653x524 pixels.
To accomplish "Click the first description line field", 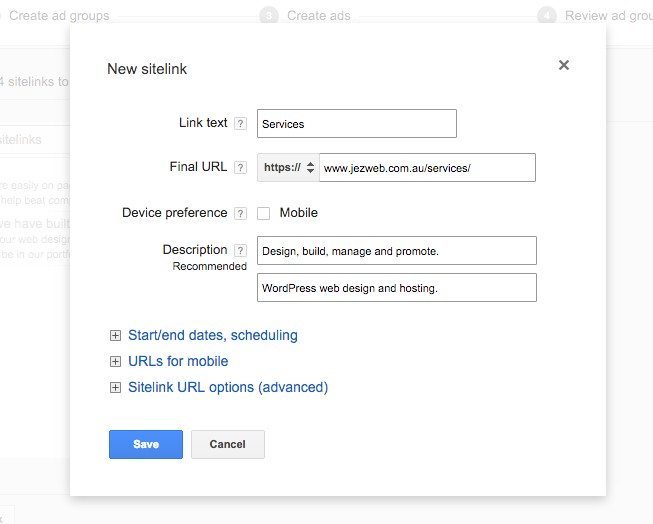I will coord(396,250).
